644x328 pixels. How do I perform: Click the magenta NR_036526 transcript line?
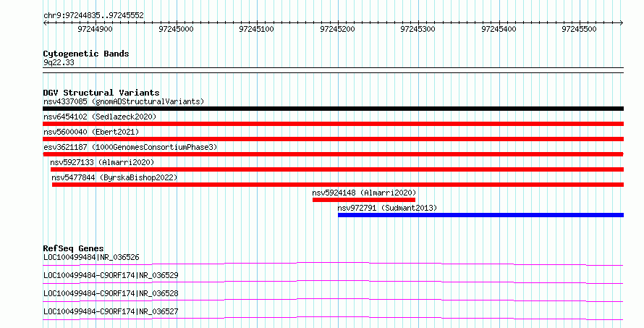pos(333,264)
